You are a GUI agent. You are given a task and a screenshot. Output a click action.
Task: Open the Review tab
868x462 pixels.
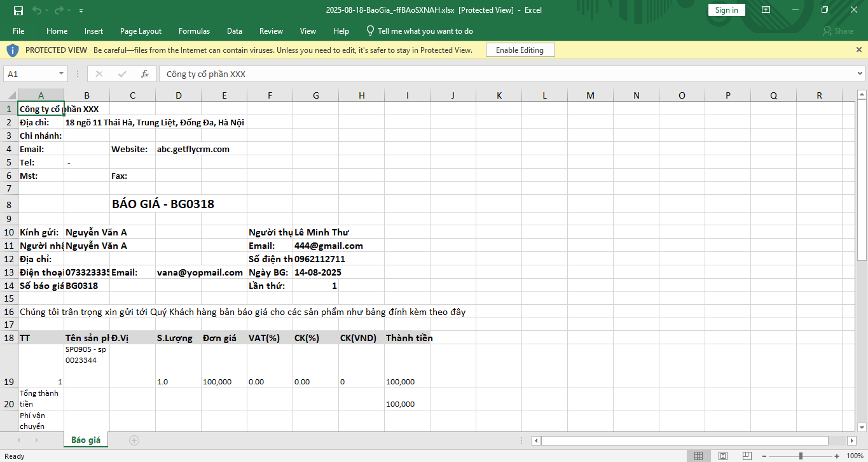[x=271, y=31]
